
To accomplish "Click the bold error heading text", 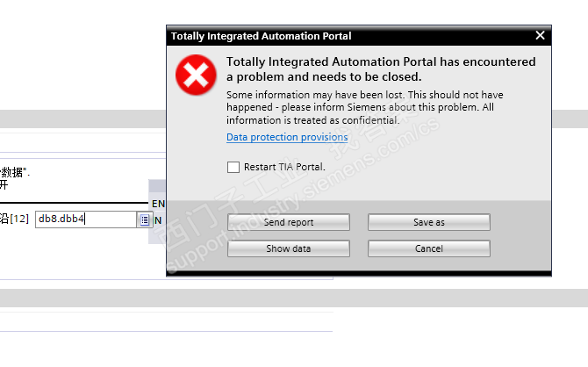I will pyautogui.click(x=380, y=69).
